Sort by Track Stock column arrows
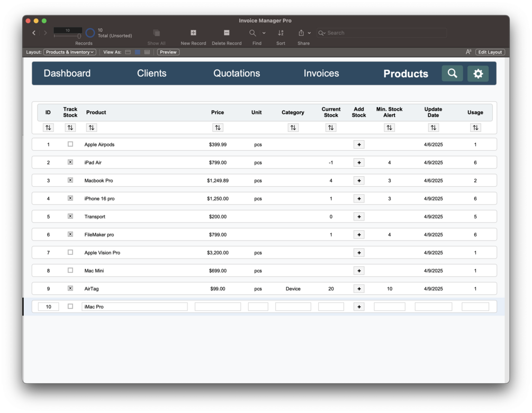 [x=70, y=128]
